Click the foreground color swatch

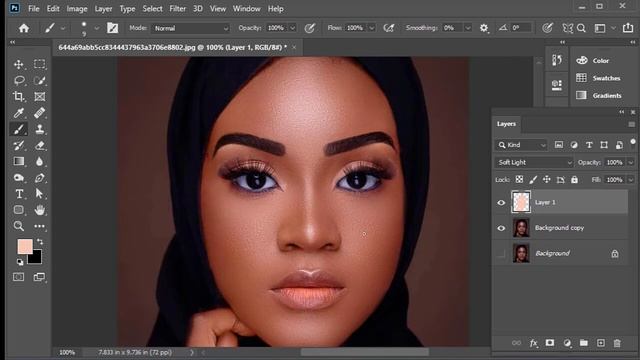24,247
